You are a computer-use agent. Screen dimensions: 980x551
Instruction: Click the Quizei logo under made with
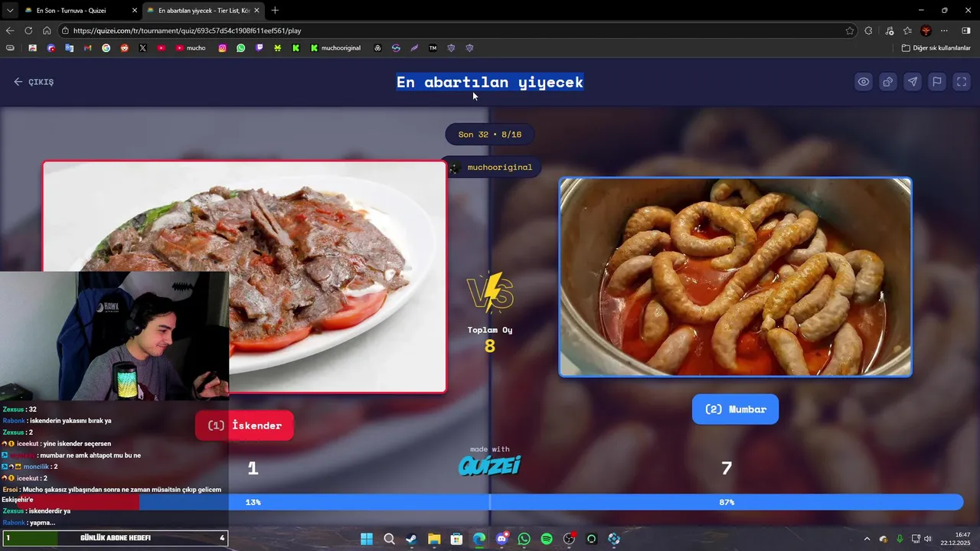pyautogui.click(x=489, y=465)
